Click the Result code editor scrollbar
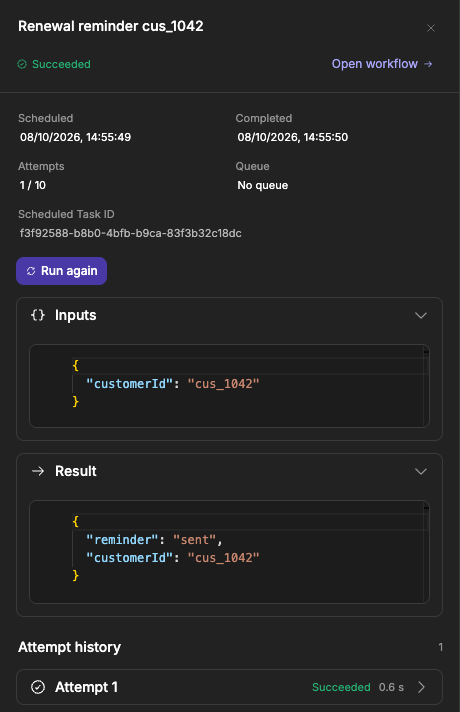Viewport: 460px width, 712px height. [x=426, y=552]
